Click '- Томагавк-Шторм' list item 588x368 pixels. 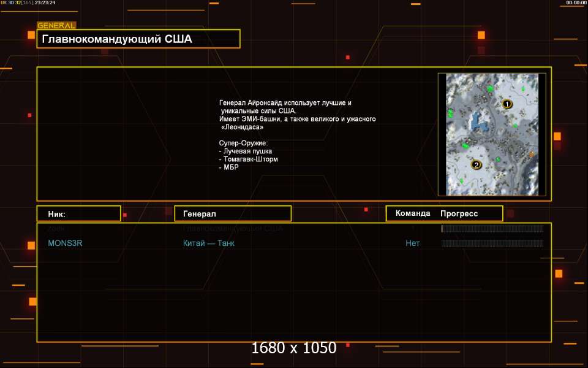(x=249, y=159)
